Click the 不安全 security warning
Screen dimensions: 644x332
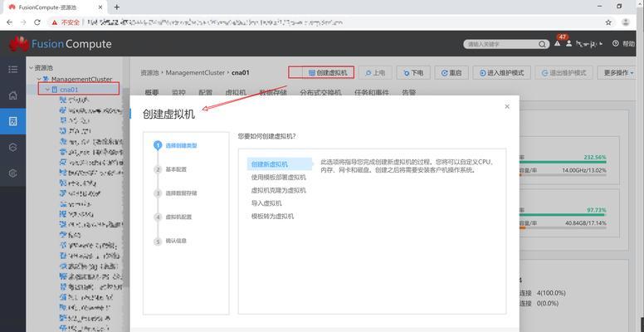click(x=66, y=22)
